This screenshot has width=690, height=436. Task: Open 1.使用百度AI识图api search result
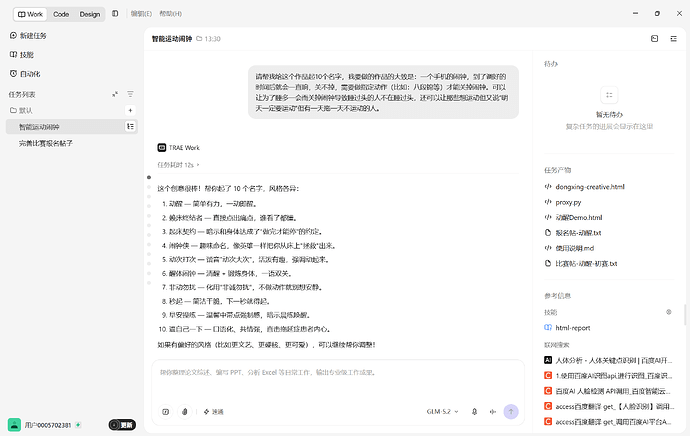(x=613, y=376)
